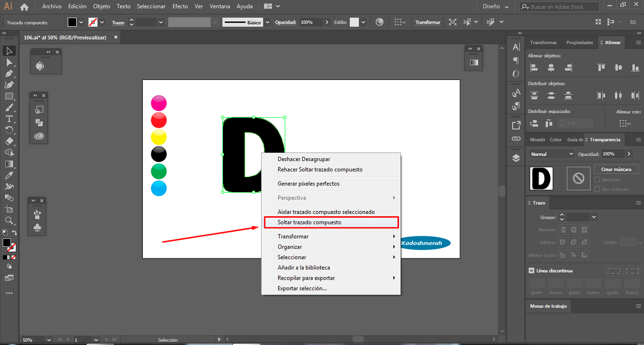Viewport: 644px width, 345px height.
Task: Click the D thumbnail in Transparencia panel
Action: pyautogui.click(x=541, y=179)
